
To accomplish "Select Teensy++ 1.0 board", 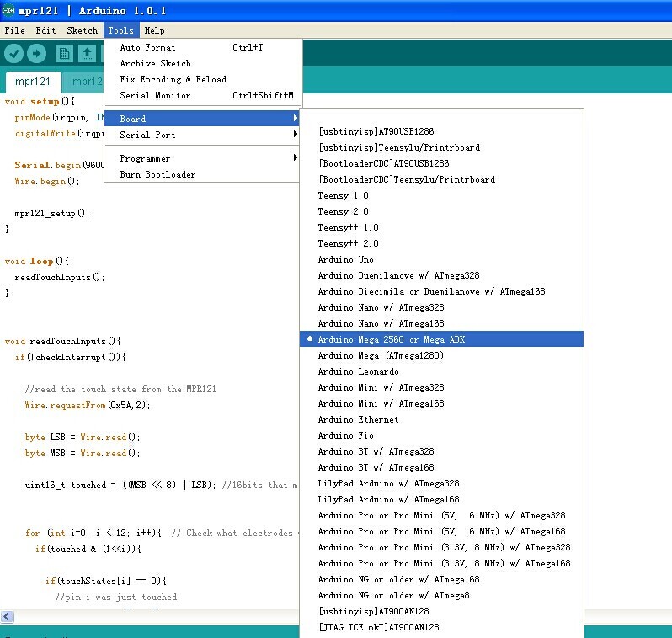I will pos(441,227).
